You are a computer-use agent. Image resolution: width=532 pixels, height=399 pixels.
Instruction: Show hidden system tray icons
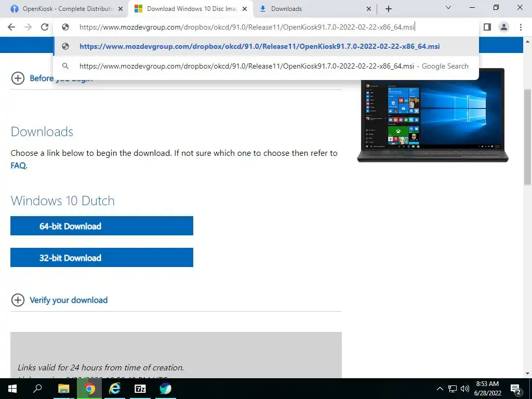[440, 389]
